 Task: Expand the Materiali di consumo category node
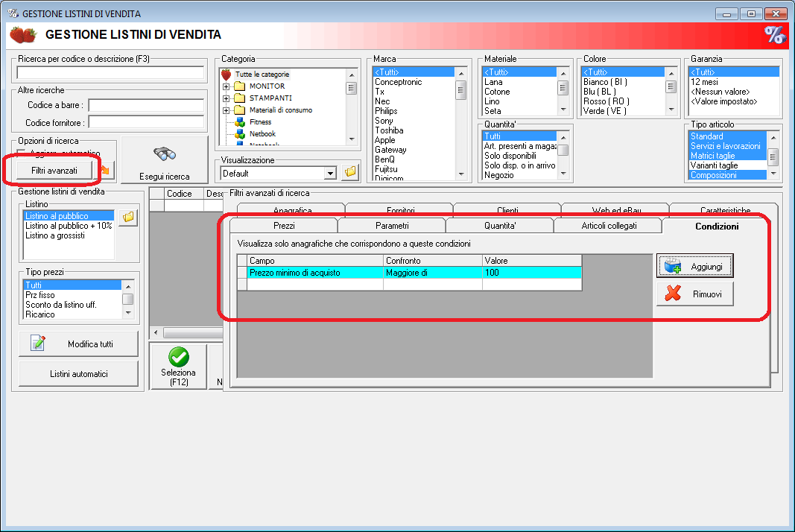[226, 110]
